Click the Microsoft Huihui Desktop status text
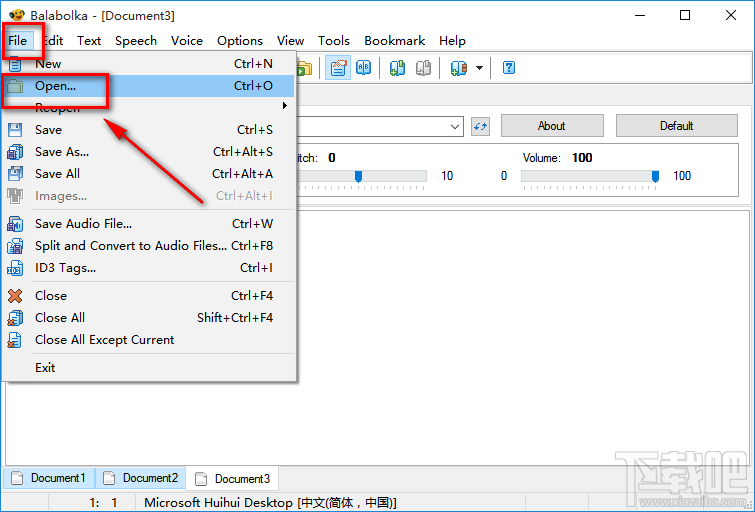 click(x=270, y=503)
